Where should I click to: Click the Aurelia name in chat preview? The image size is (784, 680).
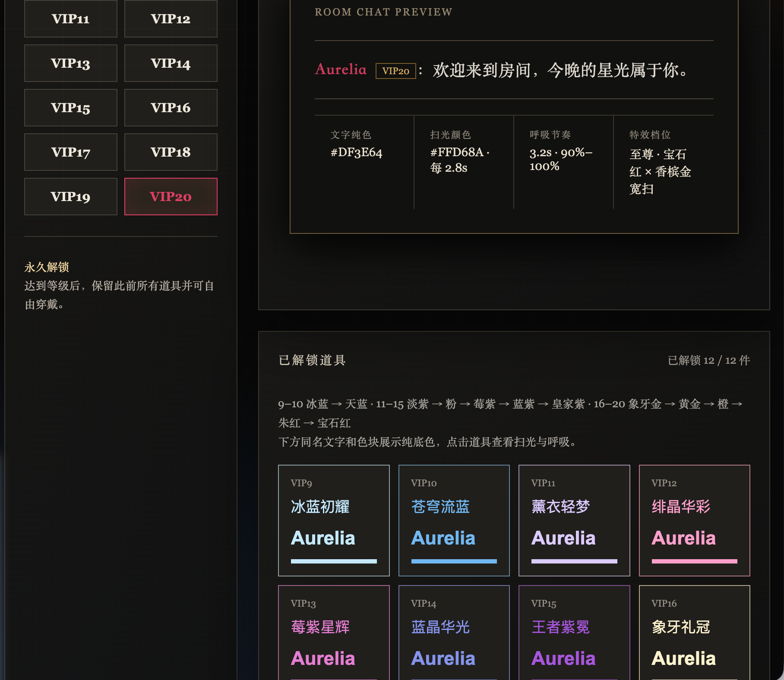pyautogui.click(x=341, y=69)
